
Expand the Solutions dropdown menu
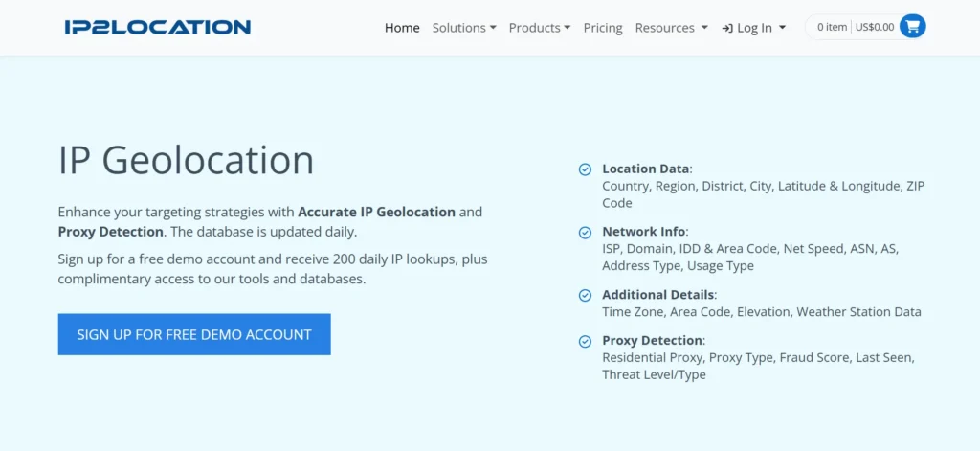point(464,28)
